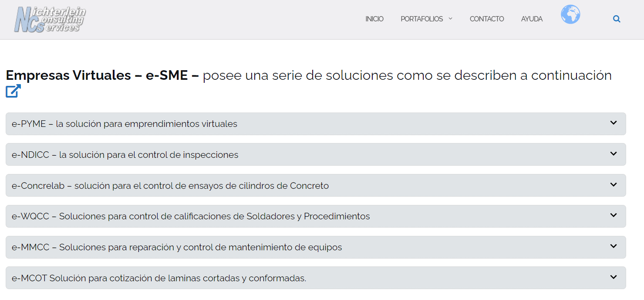The width and height of the screenshot is (644, 300).
Task: Expand the e-WQCC Soldadores y Procedimientos section
Action: click(191, 216)
